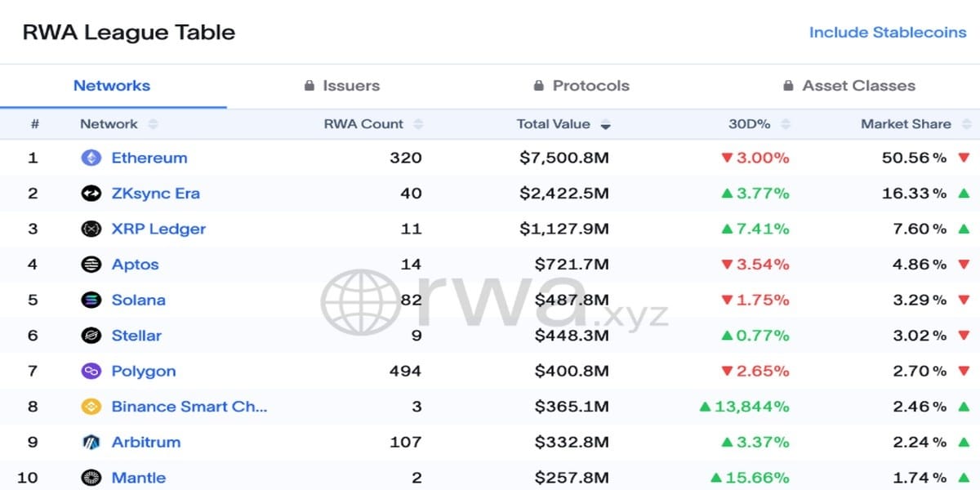Open the Ethereum network link
This screenshot has width=980, height=490.
click(x=149, y=158)
